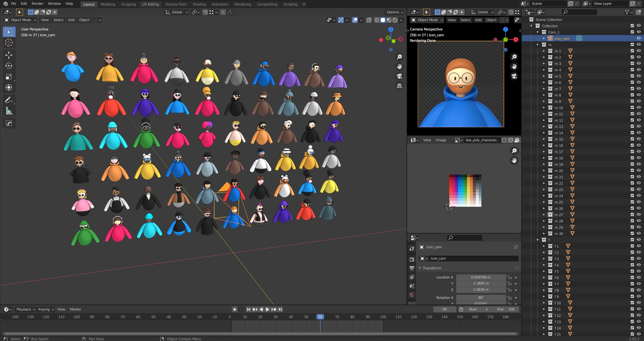Pin the icon_cam properties panel
The height and width of the screenshot is (341, 644).
pyautogui.click(x=515, y=247)
